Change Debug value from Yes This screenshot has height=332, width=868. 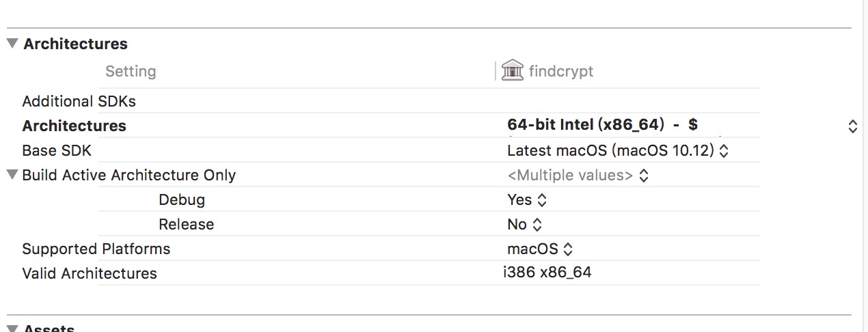(x=527, y=199)
